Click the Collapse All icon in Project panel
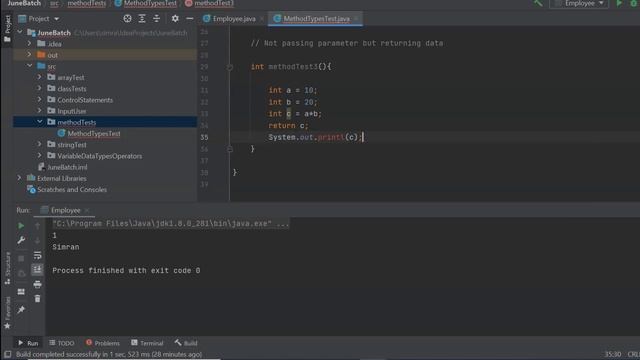640x360 pixels. 156,18
